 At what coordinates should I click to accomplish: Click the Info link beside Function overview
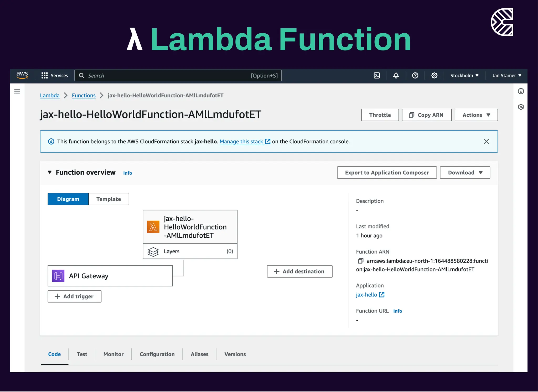pos(127,173)
